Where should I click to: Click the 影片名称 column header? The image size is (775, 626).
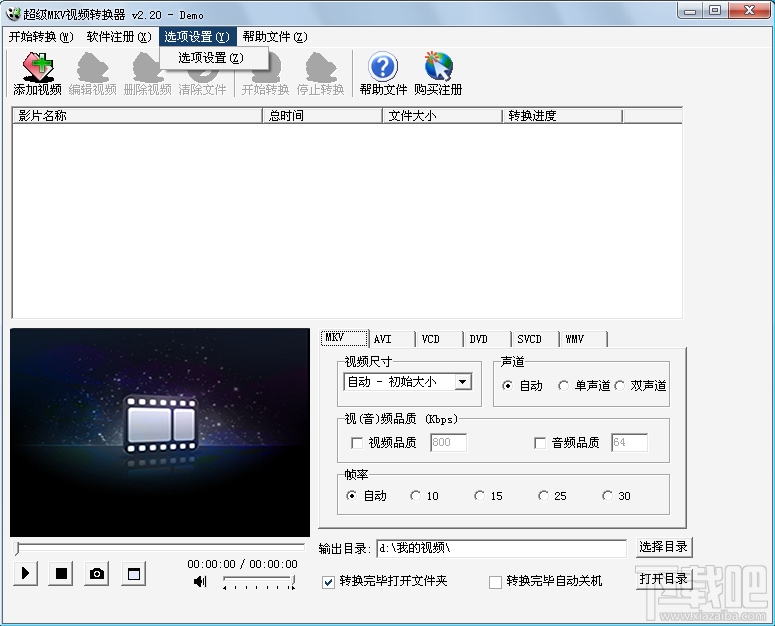(x=137, y=116)
